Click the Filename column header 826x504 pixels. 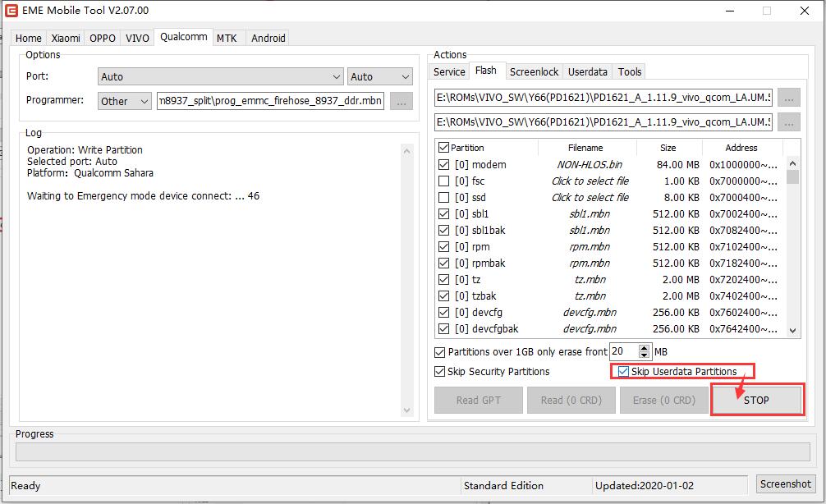point(585,148)
